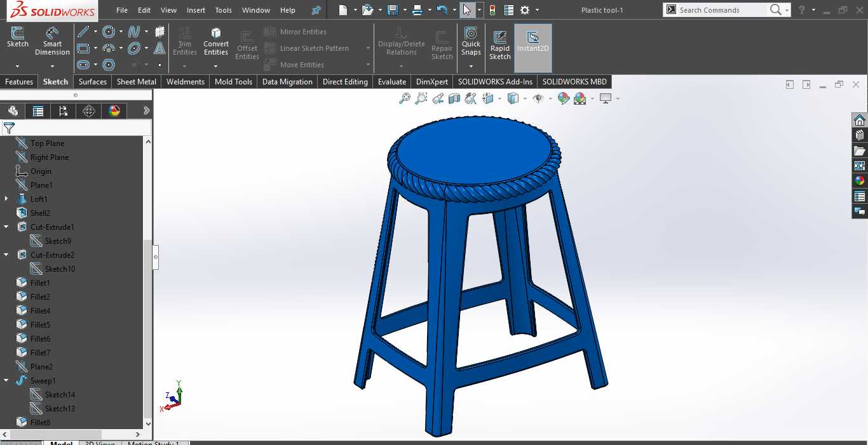
Task: Open the Tools menu
Action: pos(223,10)
